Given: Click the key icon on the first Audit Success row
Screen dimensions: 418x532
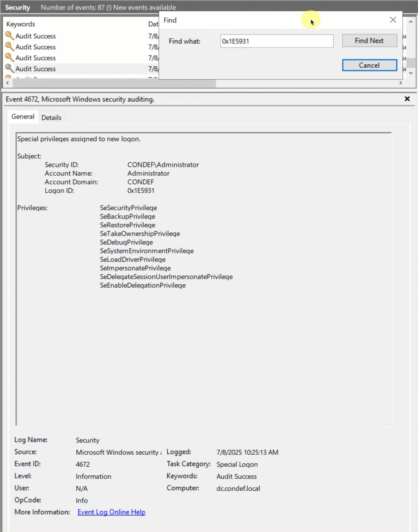Looking at the screenshot, I should pos(9,36).
